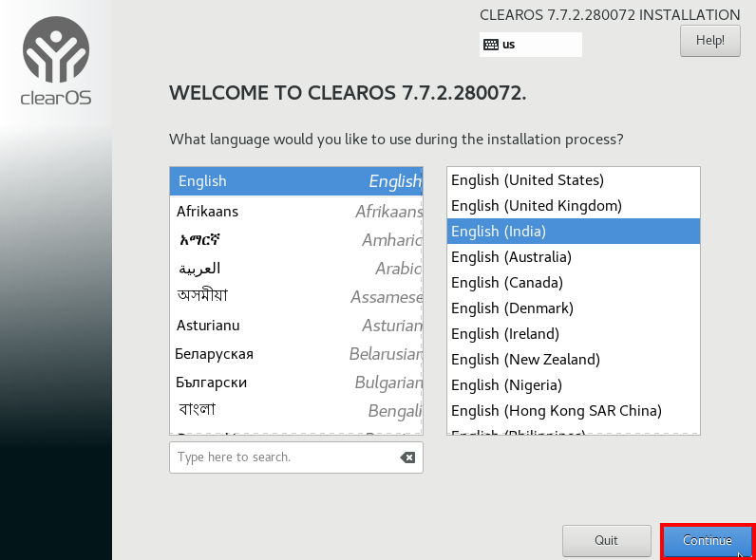Select Asturianu in the language list

click(296, 326)
